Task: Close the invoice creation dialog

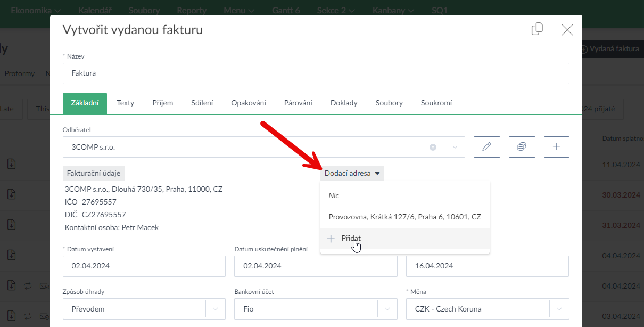Action: [x=567, y=30]
